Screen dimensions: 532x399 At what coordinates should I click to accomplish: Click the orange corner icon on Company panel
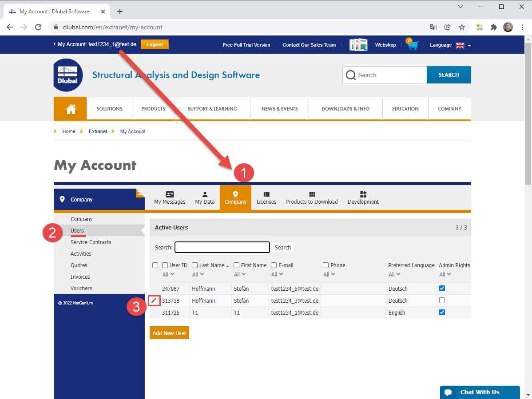tap(140, 193)
